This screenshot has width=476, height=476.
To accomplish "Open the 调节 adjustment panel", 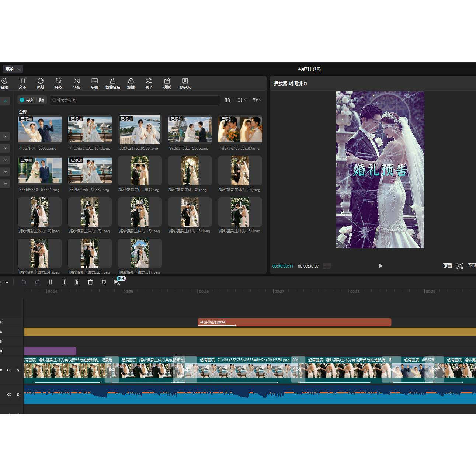I will tap(149, 83).
